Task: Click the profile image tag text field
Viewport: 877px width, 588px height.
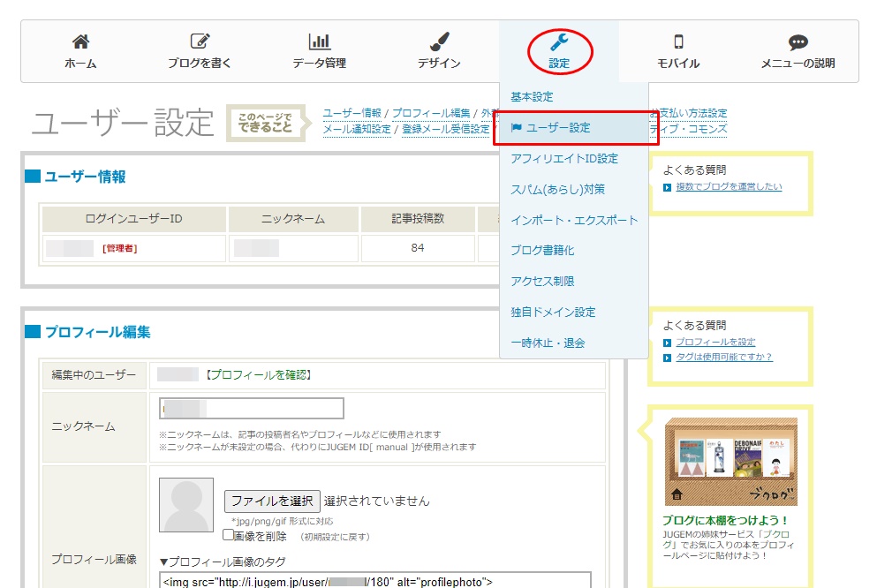Action: [374, 580]
